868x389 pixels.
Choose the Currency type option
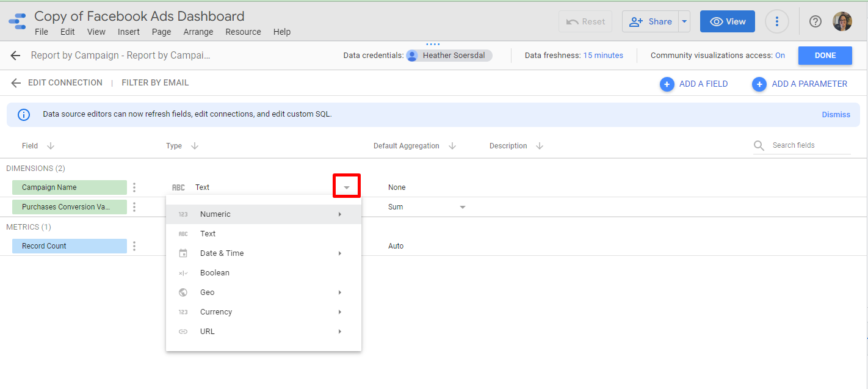216,312
